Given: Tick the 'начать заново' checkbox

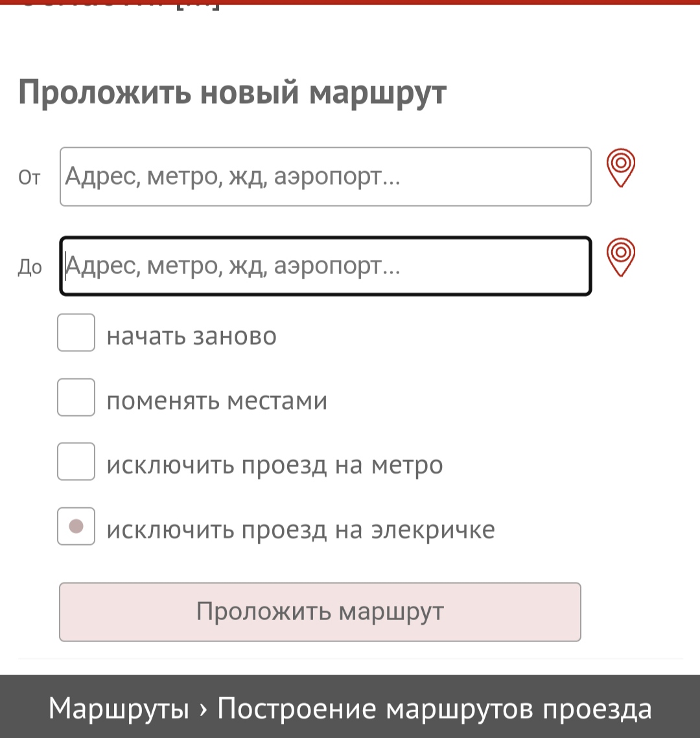Looking at the screenshot, I should (x=76, y=333).
